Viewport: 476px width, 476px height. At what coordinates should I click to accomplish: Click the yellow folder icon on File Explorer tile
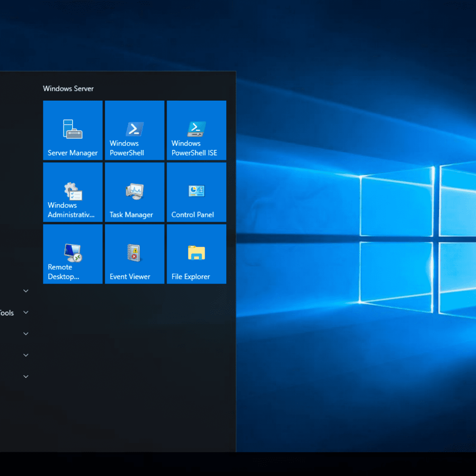[x=196, y=252]
